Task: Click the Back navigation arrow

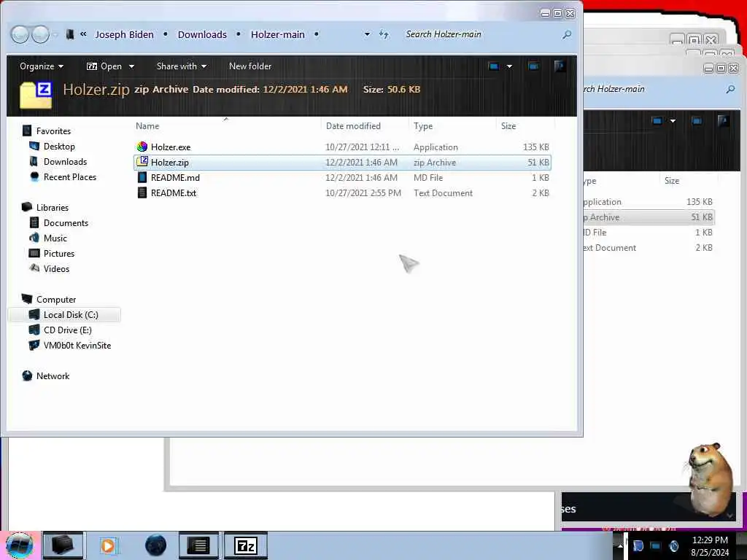Action: click(x=20, y=34)
